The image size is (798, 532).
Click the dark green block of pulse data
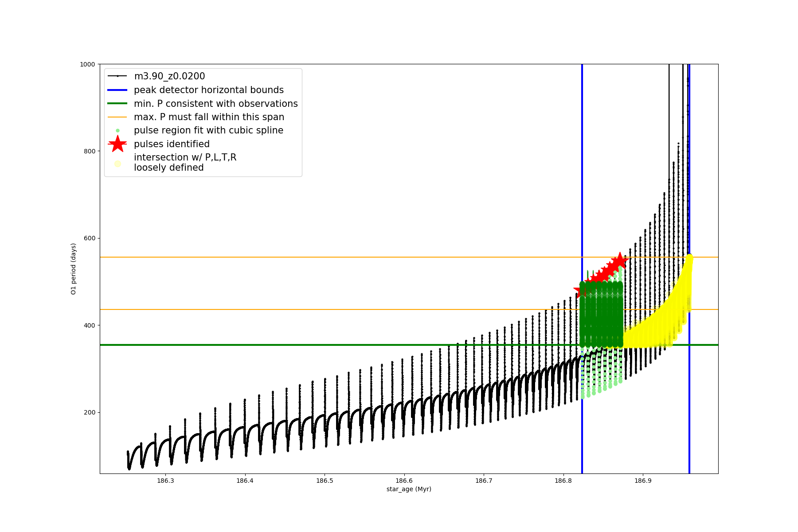coord(601,315)
